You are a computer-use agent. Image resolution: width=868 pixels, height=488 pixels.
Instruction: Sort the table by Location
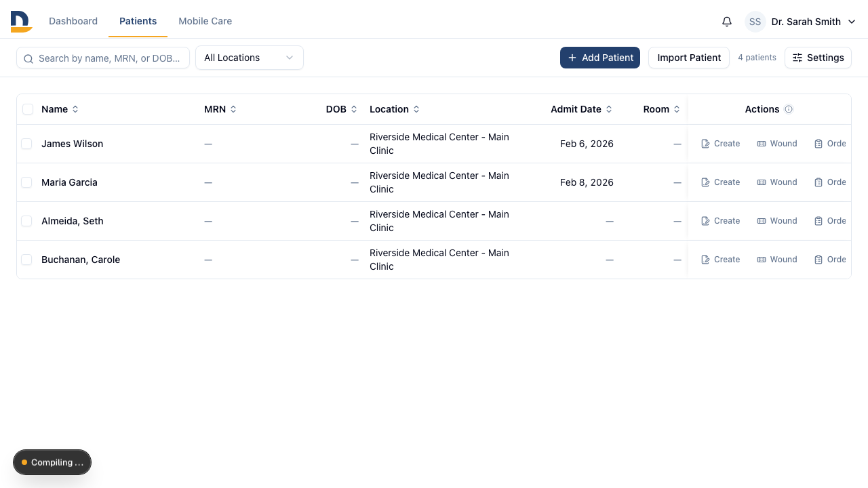pos(395,109)
